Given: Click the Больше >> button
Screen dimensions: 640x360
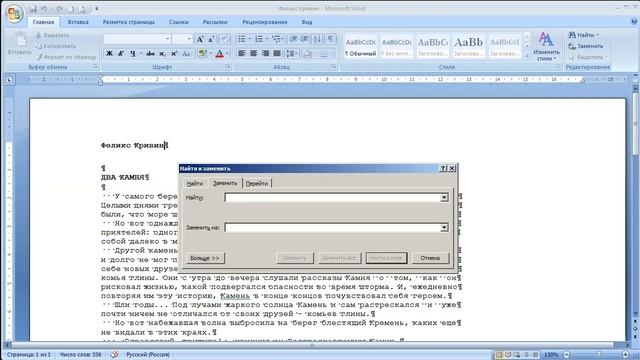Looking at the screenshot, I should click(x=205, y=258).
